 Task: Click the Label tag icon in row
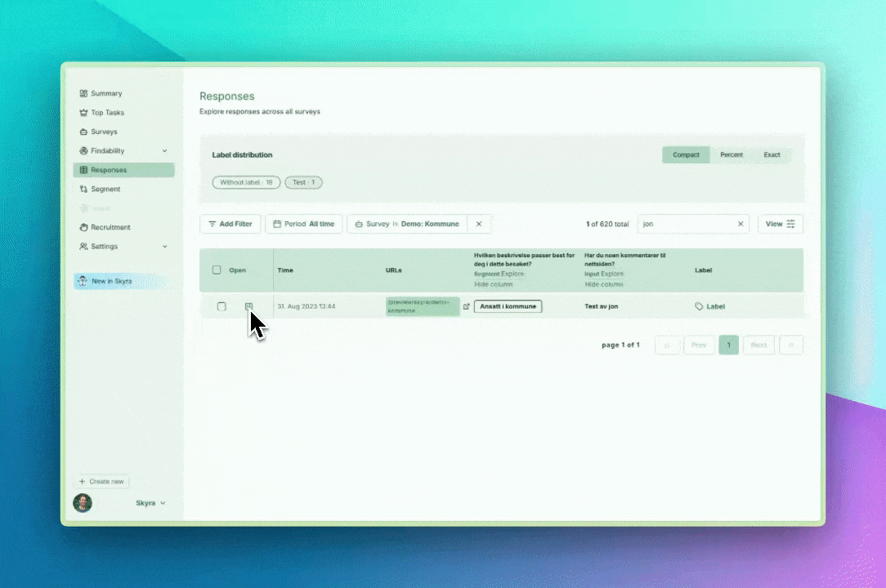click(x=699, y=306)
